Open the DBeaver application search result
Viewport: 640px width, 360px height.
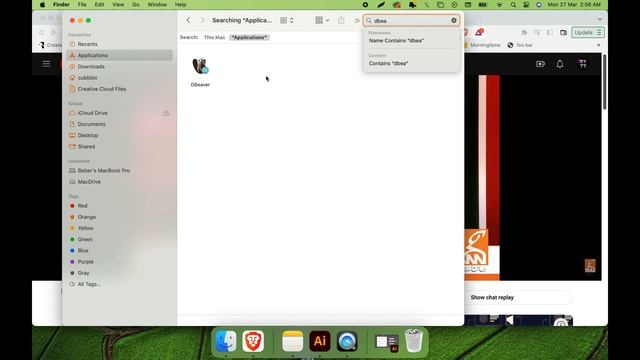click(200, 67)
